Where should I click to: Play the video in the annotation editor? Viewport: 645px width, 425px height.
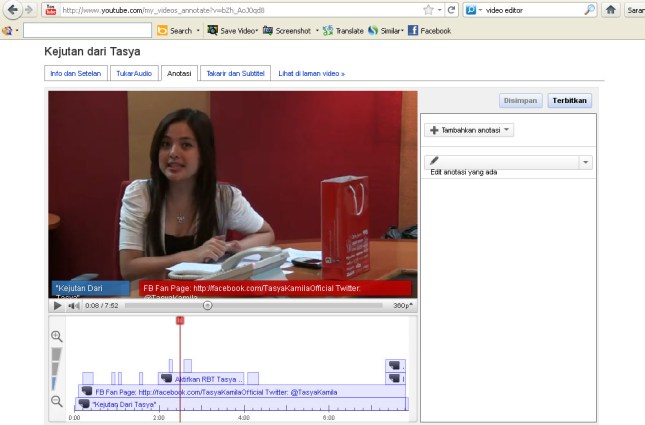(57, 305)
